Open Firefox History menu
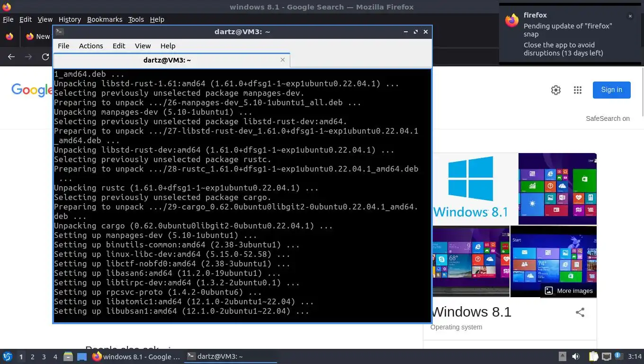The width and height of the screenshot is (644, 364). pos(70,19)
